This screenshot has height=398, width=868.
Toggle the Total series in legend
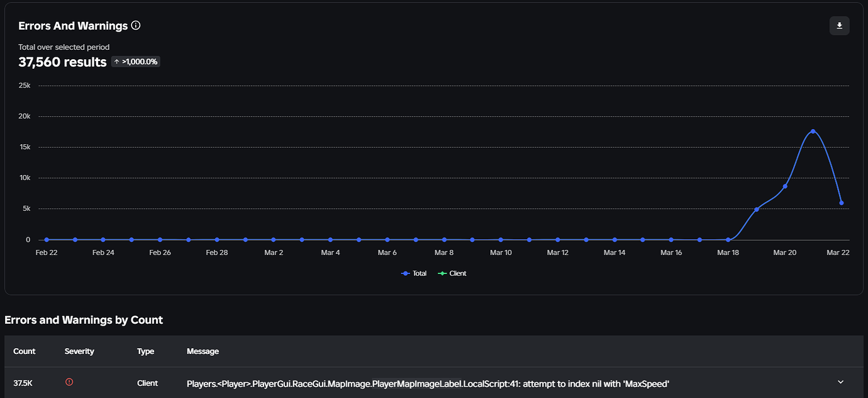pyautogui.click(x=414, y=273)
